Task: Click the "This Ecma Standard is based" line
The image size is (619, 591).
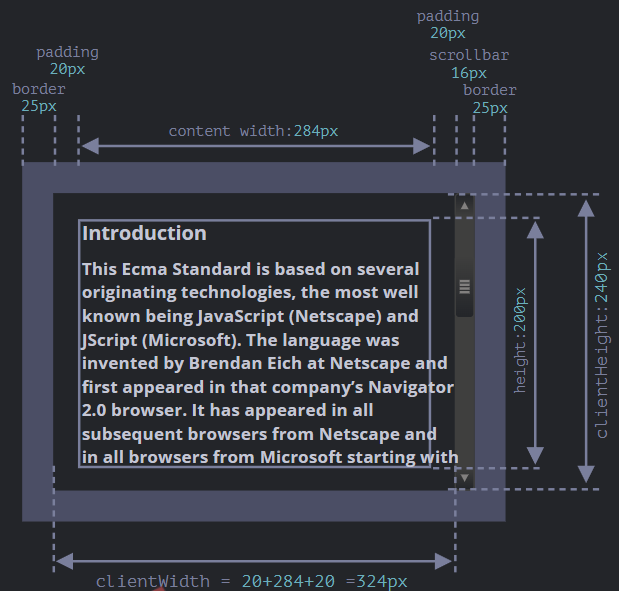Action: click(x=251, y=269)
